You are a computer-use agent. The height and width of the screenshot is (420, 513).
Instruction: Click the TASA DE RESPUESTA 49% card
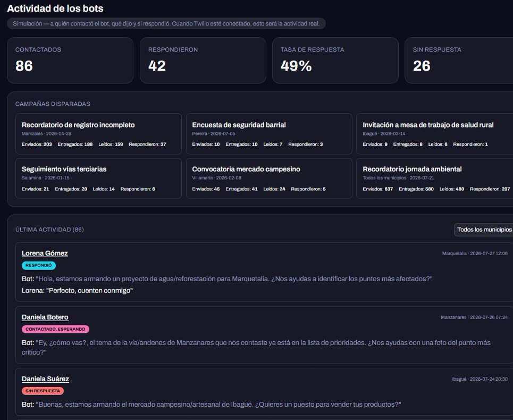point(335,60)
